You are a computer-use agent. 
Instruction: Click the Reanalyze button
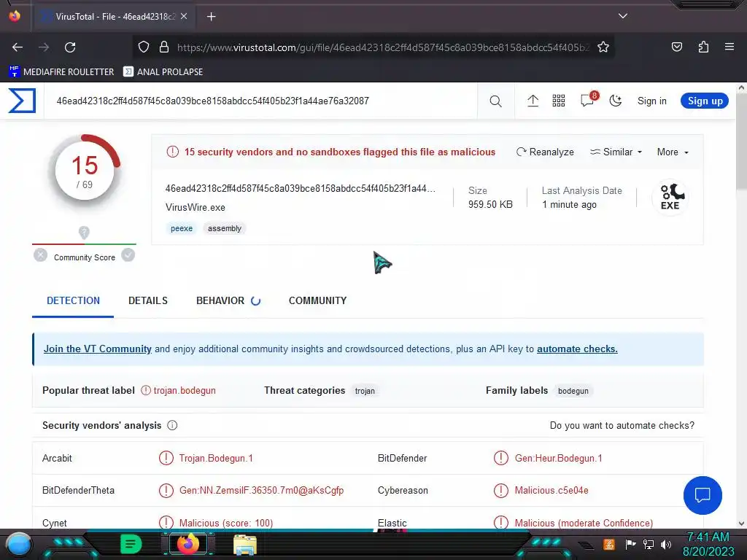pyautogui.click(x=545, y=152)
